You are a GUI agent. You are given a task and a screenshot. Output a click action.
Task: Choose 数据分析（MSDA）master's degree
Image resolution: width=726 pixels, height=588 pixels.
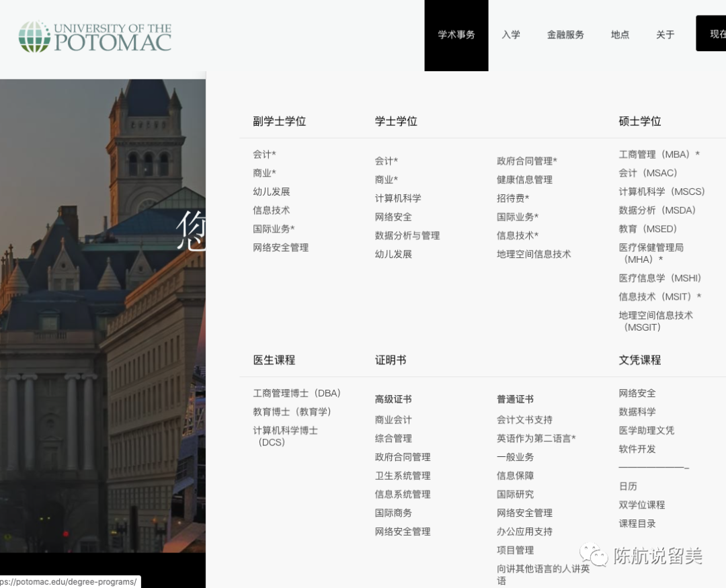(x=657, y=210)
